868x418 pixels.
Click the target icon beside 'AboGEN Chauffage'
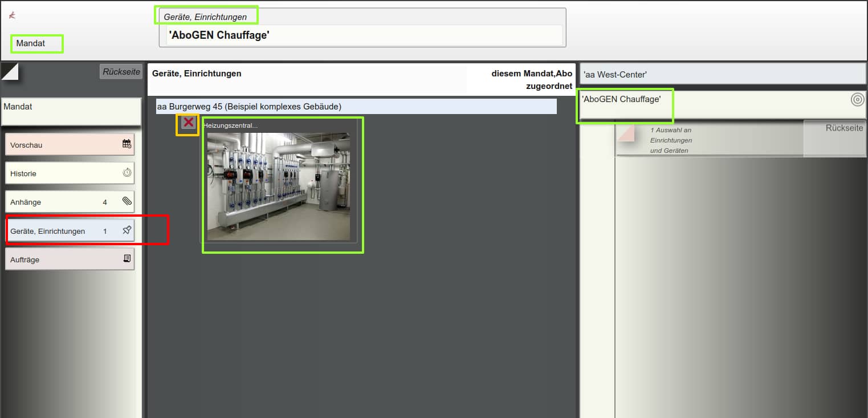coord(857,100)
